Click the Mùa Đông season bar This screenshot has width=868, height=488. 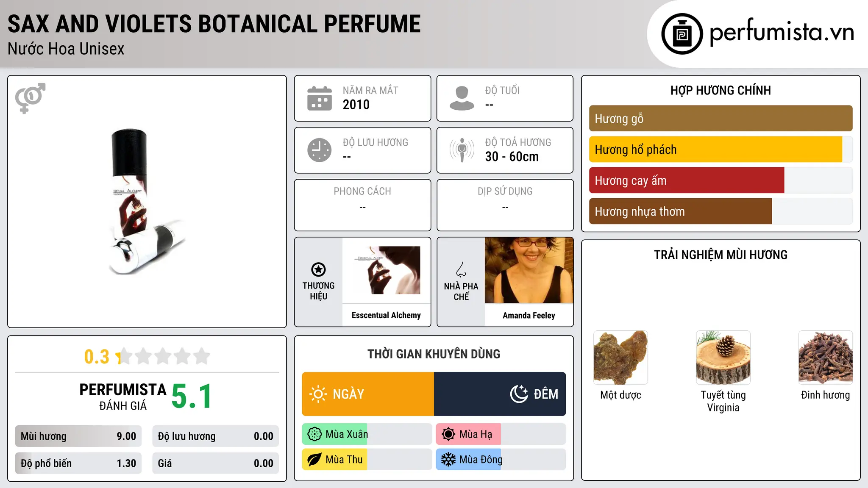[501, 460]
